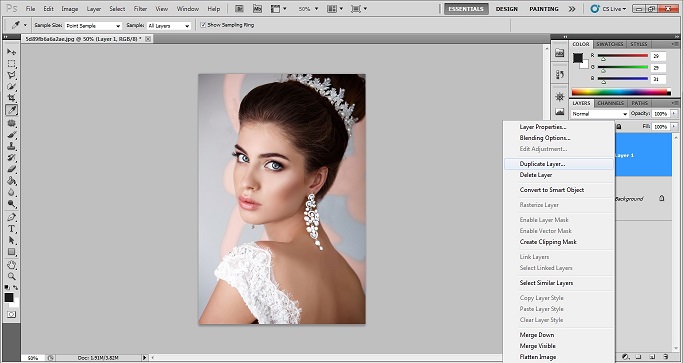Select the Move tool
Viewport: 683px width, 363px height.
point(11,52)
